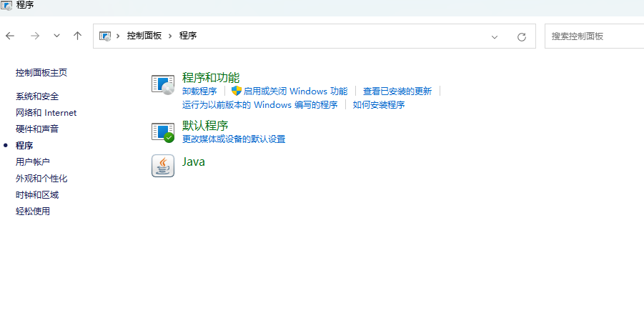Screen dimensions: 644x313
Task: Open 时钟和区域 category
Action: click(37, 194)
